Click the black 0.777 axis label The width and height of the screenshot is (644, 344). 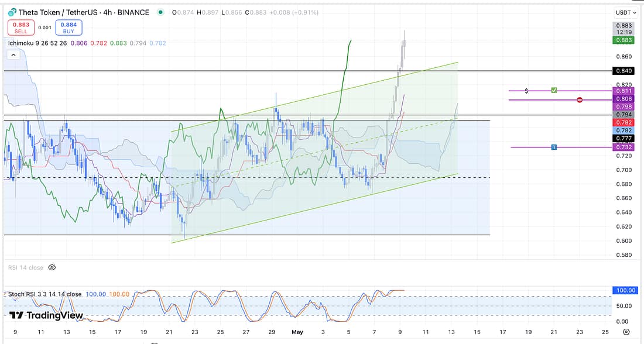tap(624, 138)
